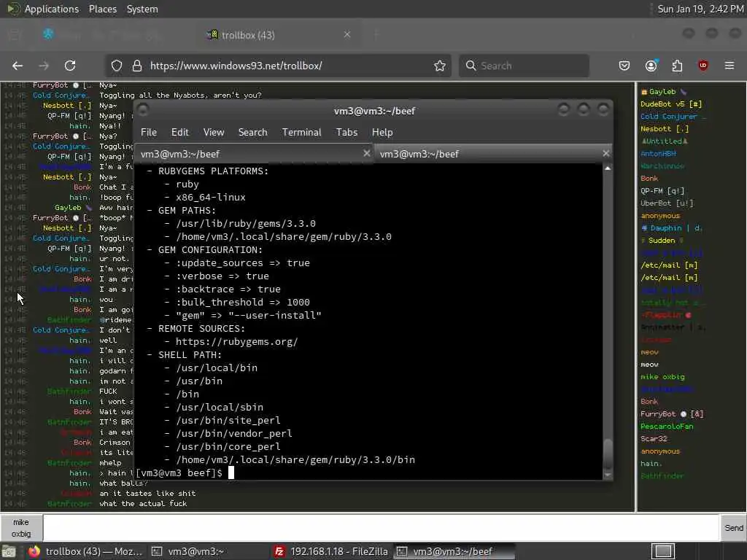Open the uBlock Origin icon
Viewport: 747px width, 560px height.
pos(703,66)
